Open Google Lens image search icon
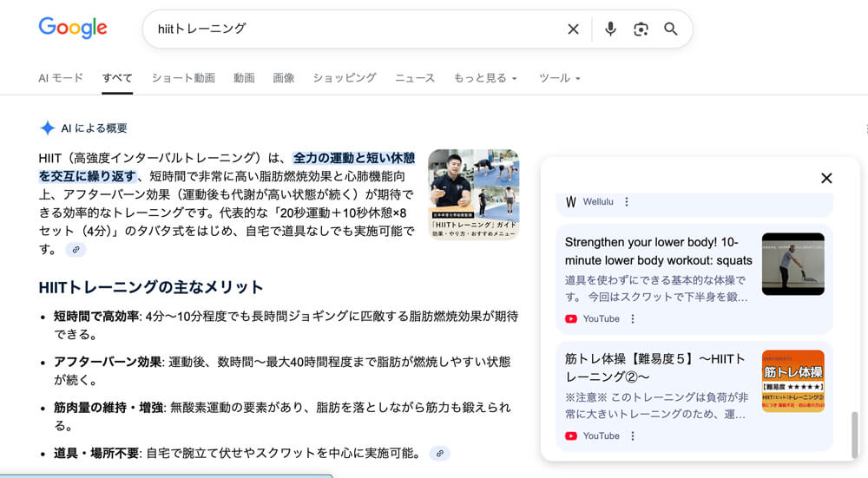The image size is (868, 478). pos(641,29)
